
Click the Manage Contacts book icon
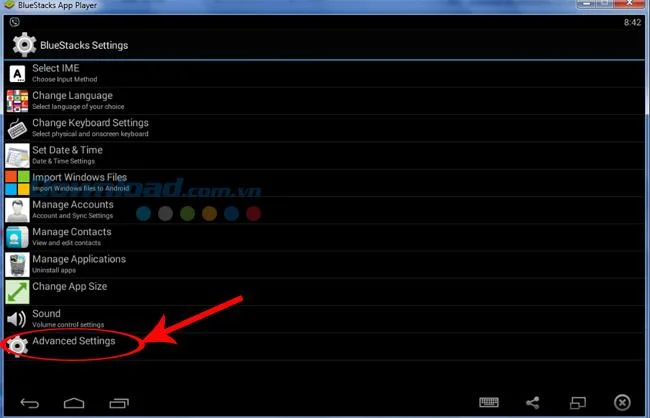coord(17,237)
